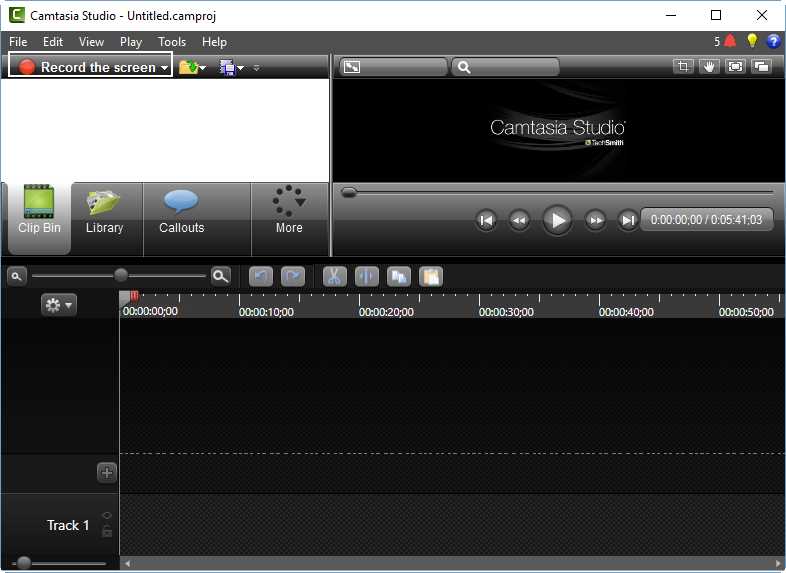
Task: Select the Pan hand tool
Action: coord(709,66)
